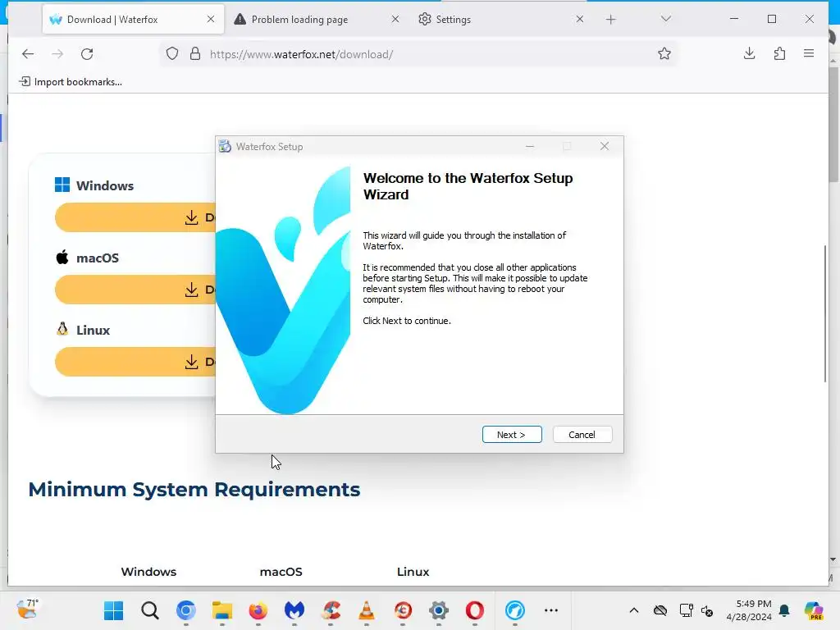The height and width of the screenshot is (630, 840).
Task: Open Malwarebytes from the taskbar
Action: (x=294, y=610)
